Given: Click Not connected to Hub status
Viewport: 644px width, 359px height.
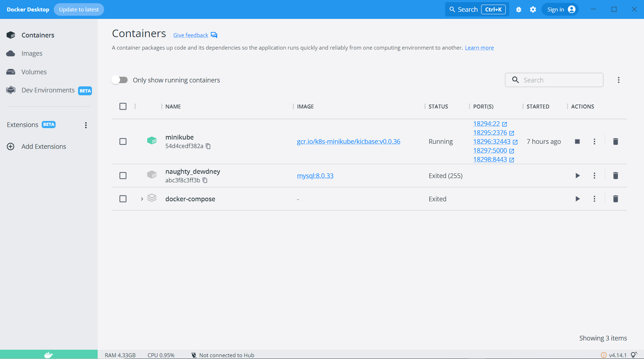Looking at the screenshot, I should [x=223, y=355].
